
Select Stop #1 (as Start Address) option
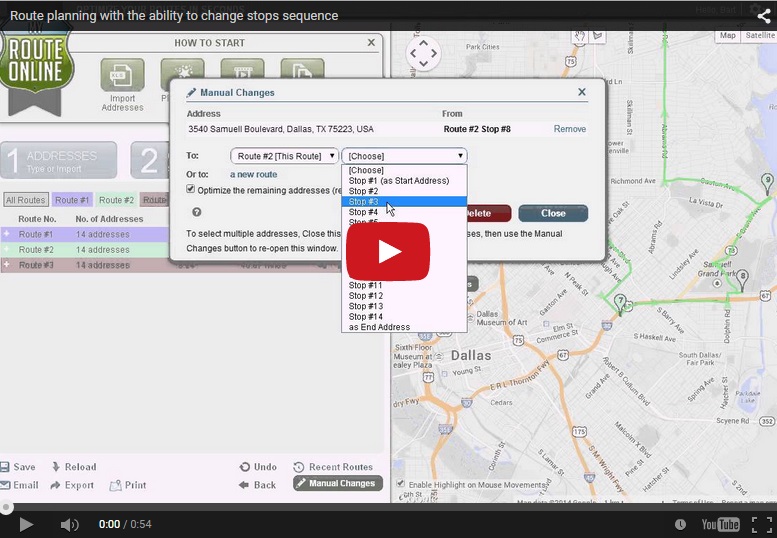[x=404, y=181]
